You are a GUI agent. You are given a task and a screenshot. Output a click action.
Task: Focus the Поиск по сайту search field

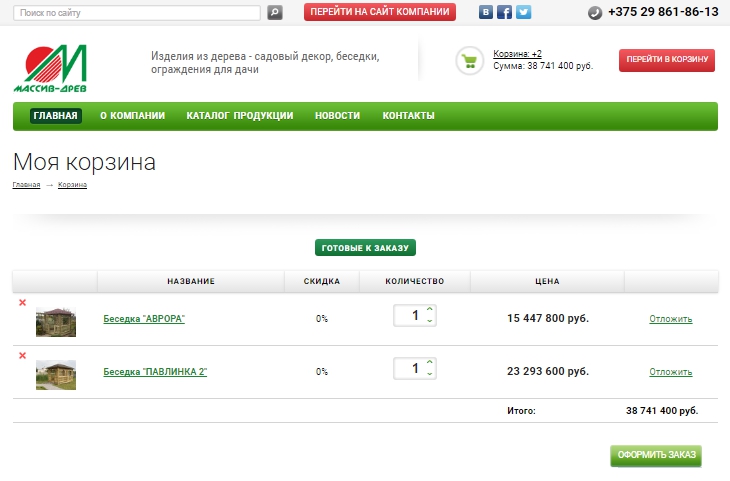point(137,13)
